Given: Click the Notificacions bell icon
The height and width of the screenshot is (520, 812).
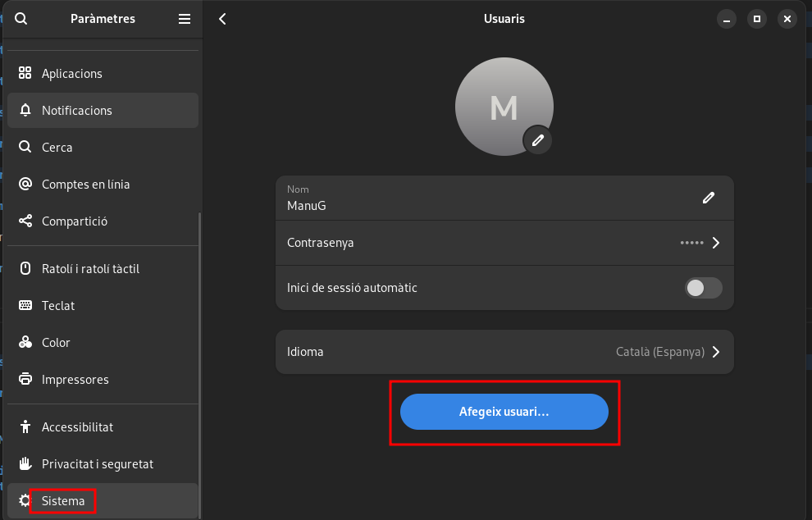Looking at the screenshot, I should pos(25,110).
